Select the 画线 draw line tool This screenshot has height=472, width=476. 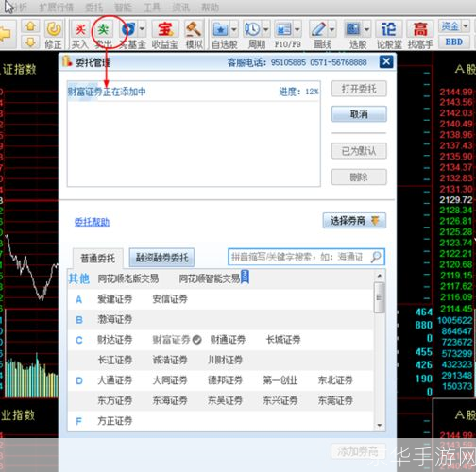coord(318,29)
